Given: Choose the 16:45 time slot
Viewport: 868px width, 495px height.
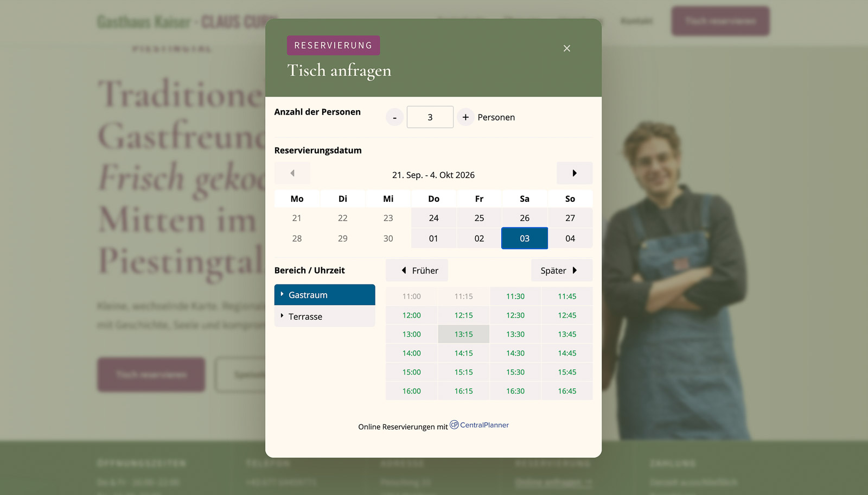Looking at the screenshot, I should pos(567,391).
